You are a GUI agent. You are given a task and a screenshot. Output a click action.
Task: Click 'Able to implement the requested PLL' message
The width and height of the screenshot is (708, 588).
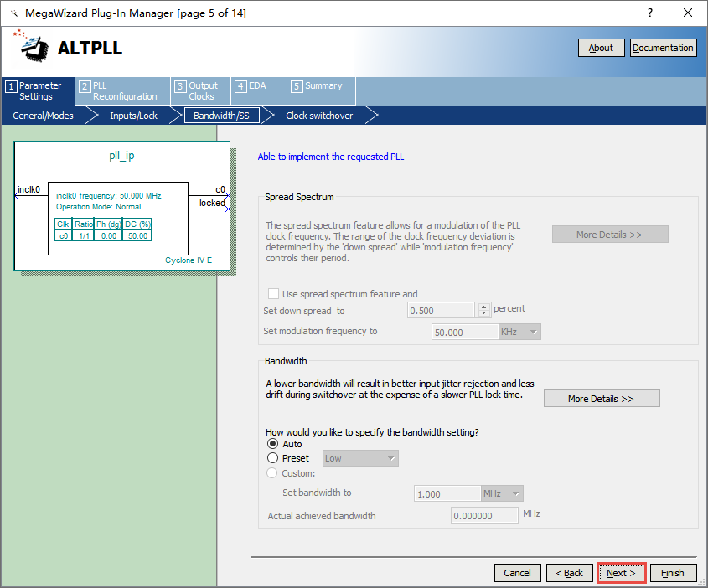(x=330, y=157)
